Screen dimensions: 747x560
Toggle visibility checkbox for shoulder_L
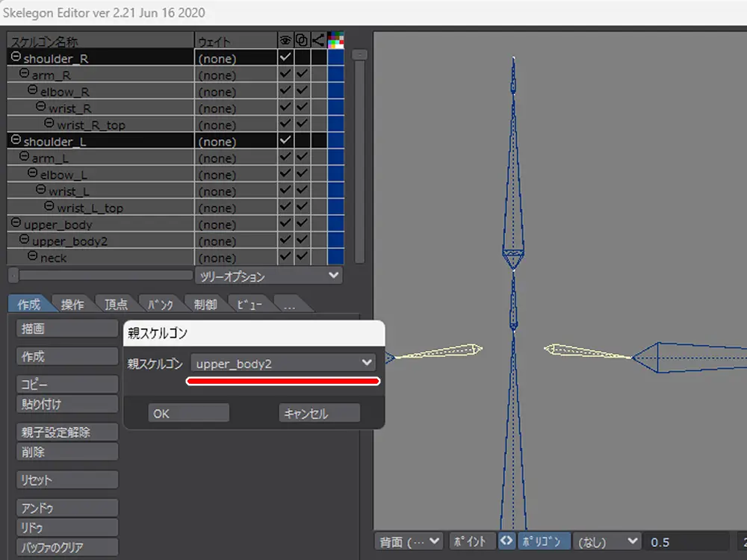(285, 140)
